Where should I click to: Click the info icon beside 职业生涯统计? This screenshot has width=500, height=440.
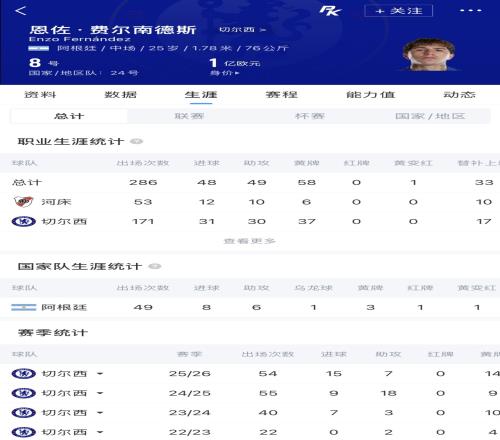point(136,141)
